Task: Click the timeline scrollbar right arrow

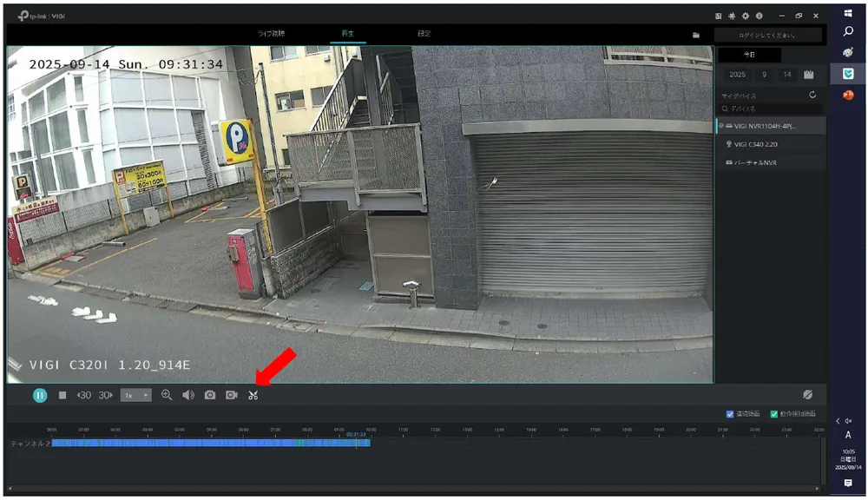Action: pos(817,489)
